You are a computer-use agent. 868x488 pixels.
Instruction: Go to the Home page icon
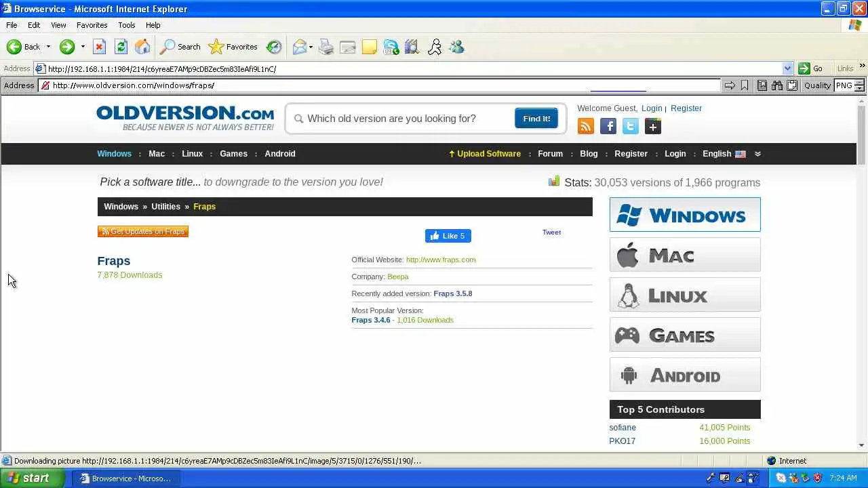tap(142, 47)
